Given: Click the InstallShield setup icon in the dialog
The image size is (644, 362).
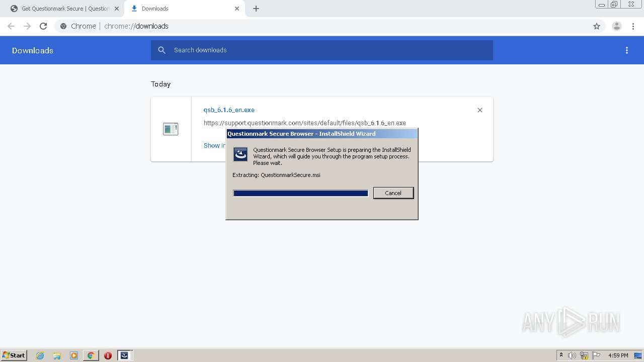Looking at the screenshot, I should (x=240, y=154).
